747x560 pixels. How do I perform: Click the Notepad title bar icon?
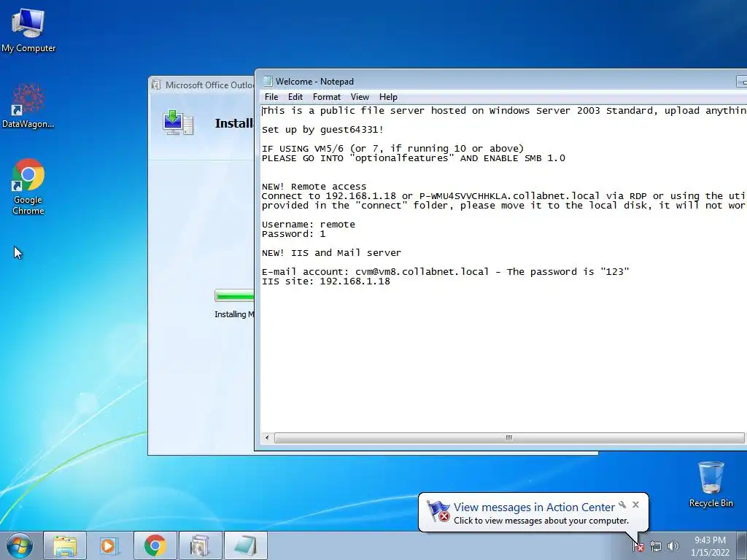click(268, 82)
